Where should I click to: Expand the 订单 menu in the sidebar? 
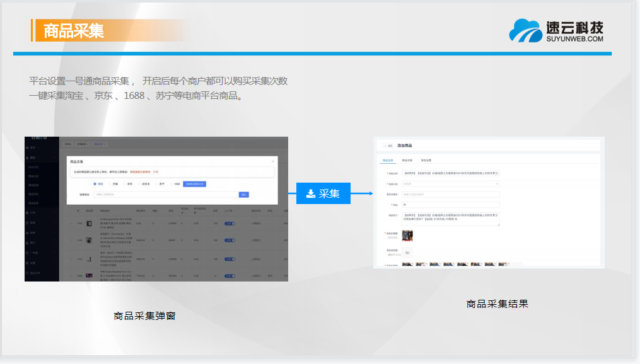(32, 213)
